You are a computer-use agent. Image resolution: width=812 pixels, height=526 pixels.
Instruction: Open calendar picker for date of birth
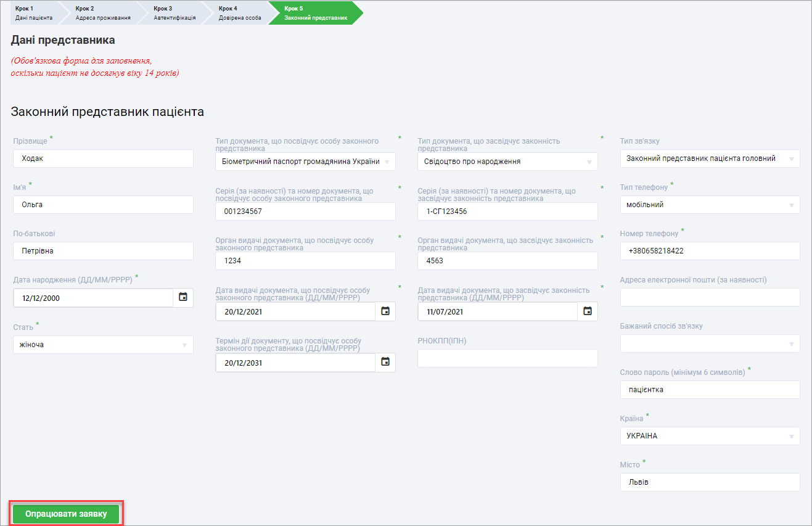tap(183, 297)
